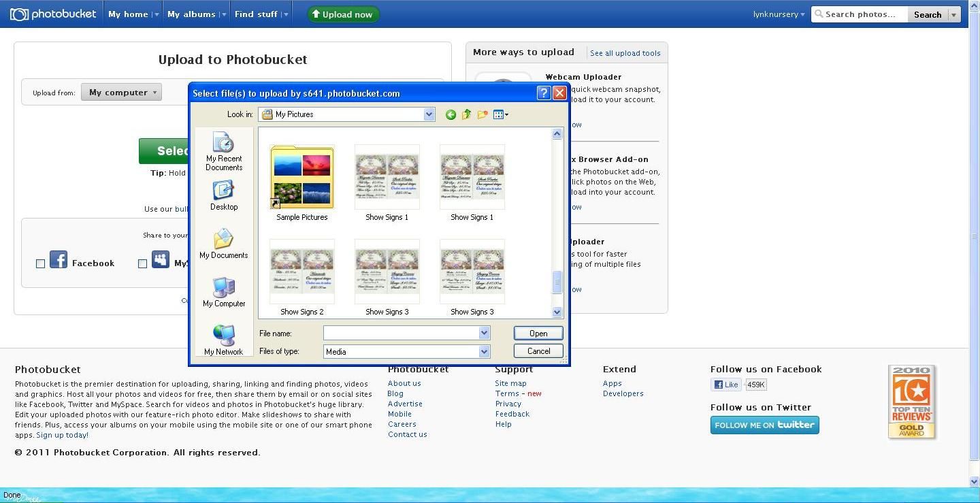Viewport: 980px width, 503px height.
Task: Click the Facebook share icon
Action: [59, 259]
